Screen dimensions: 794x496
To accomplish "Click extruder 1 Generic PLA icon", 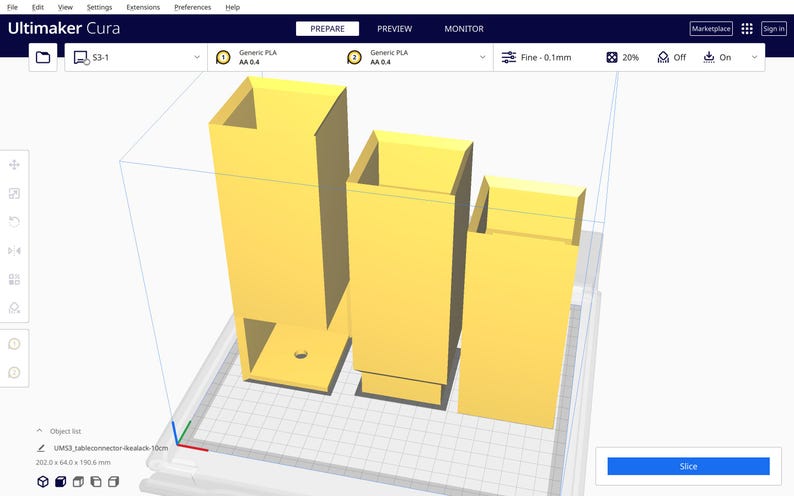I will pos(223,57).
